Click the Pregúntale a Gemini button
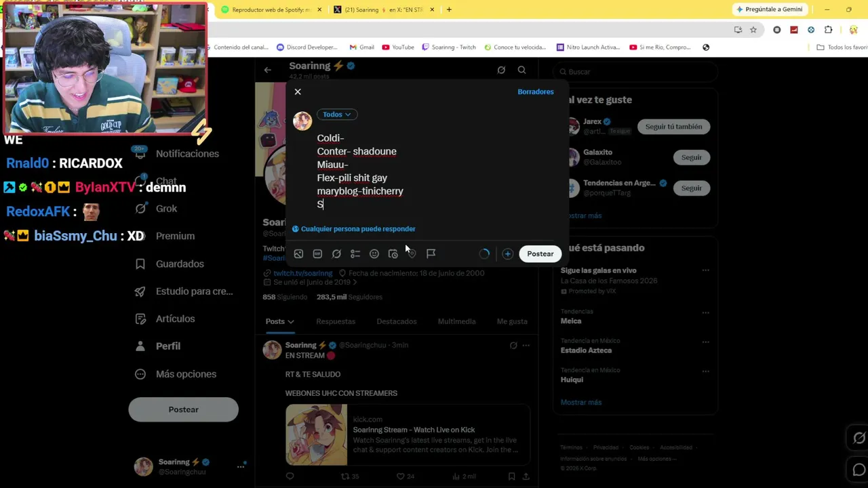868x488 pixels. click(770, 9)
